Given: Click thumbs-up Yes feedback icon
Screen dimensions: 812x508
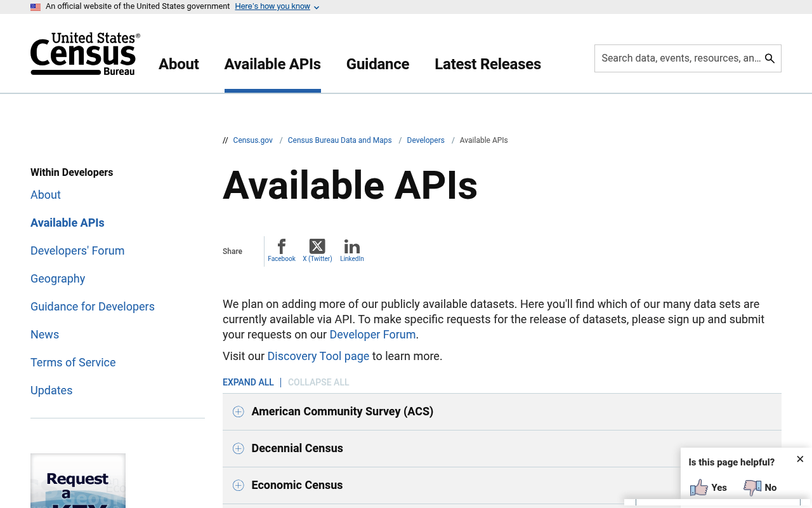Looking at the screenshot, I should tap(699, 488).
